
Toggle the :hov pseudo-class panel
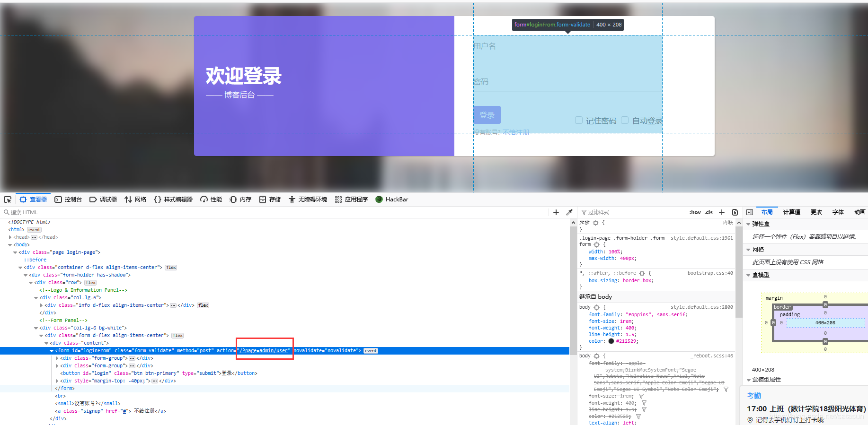(x=695, y=212)
